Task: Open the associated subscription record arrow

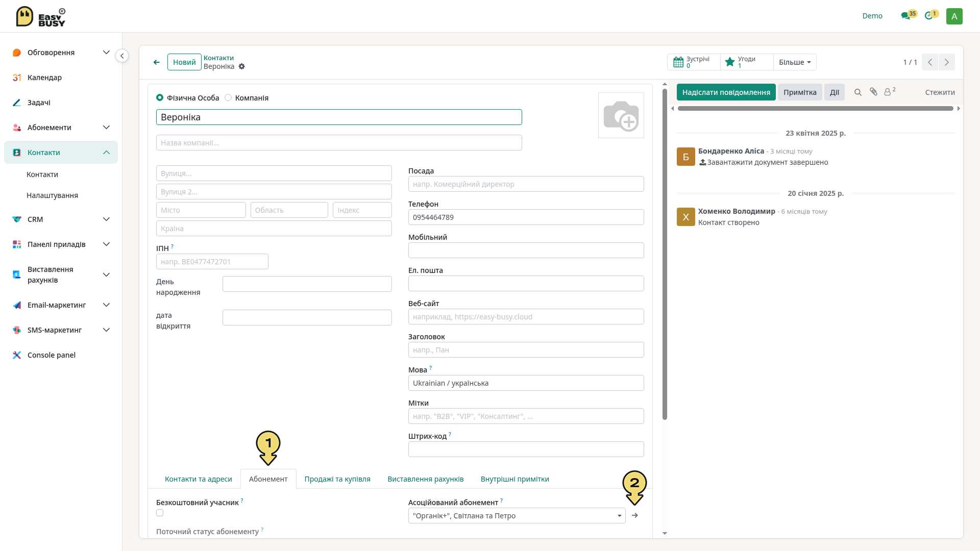Action: [635, 515]
